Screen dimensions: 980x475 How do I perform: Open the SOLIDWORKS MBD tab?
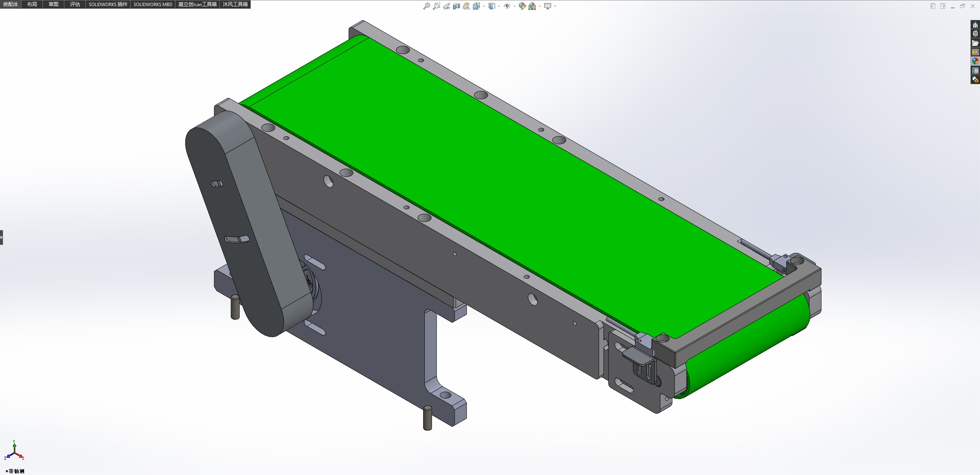pyautogui.click(x=152, y=4)
